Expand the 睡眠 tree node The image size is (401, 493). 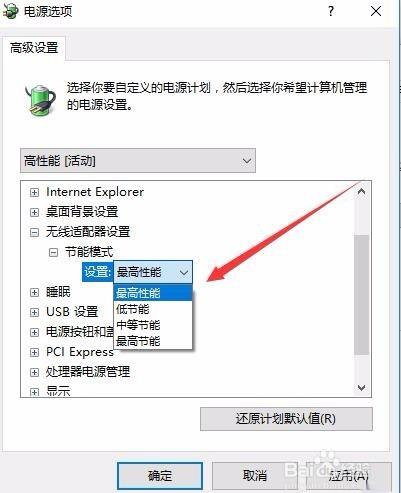click(34, 292)
